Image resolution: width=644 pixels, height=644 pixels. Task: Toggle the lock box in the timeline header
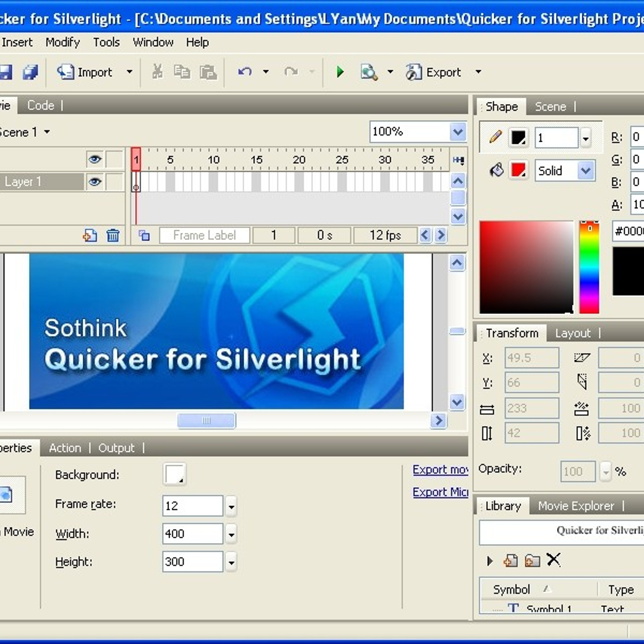click(x=114, y=159)
